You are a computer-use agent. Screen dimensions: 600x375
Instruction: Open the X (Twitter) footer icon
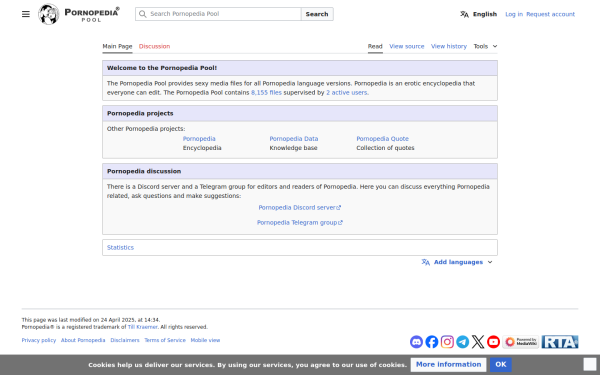pyautogui.click(x=478, y=342)
